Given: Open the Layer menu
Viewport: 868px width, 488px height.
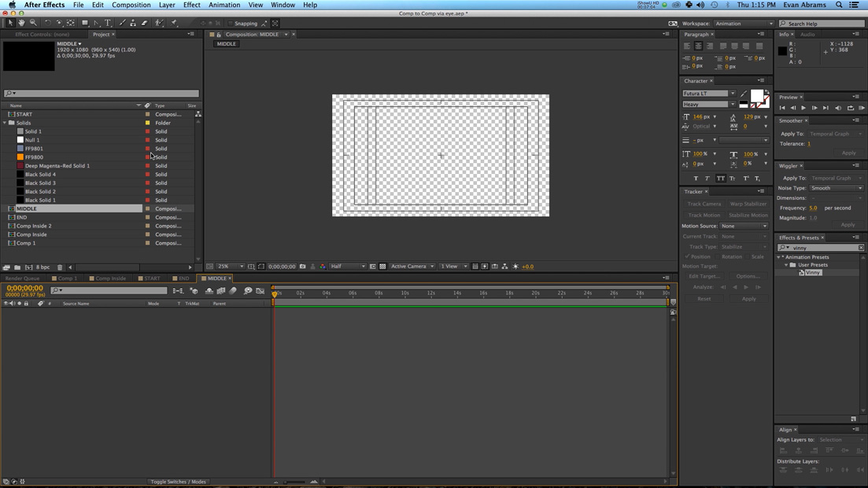Looking at the screenshot, I should (x=167, y=5).
